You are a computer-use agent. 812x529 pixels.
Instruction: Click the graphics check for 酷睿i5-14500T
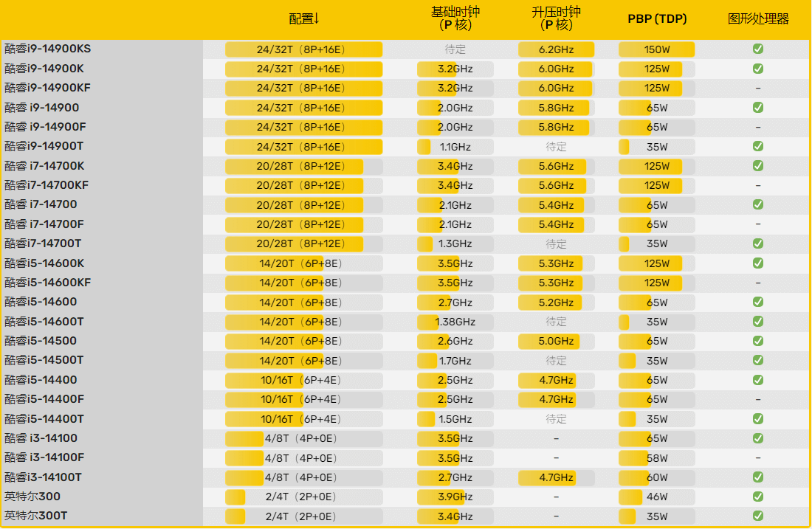(x=758, y=360)
